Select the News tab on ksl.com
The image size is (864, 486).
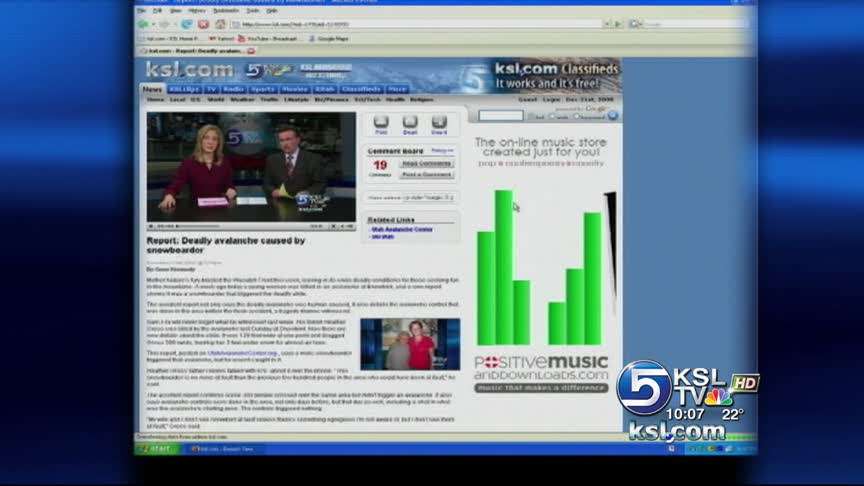click(152, 89)
